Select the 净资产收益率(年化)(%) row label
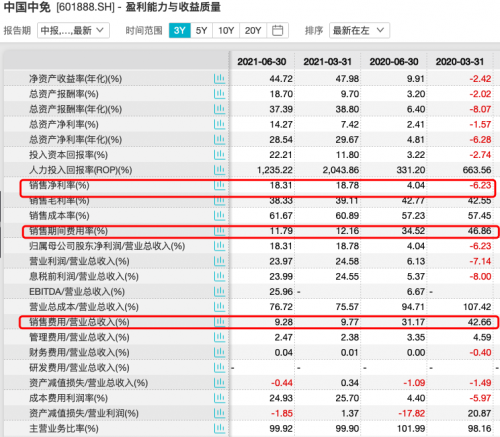 pos(76,79)
